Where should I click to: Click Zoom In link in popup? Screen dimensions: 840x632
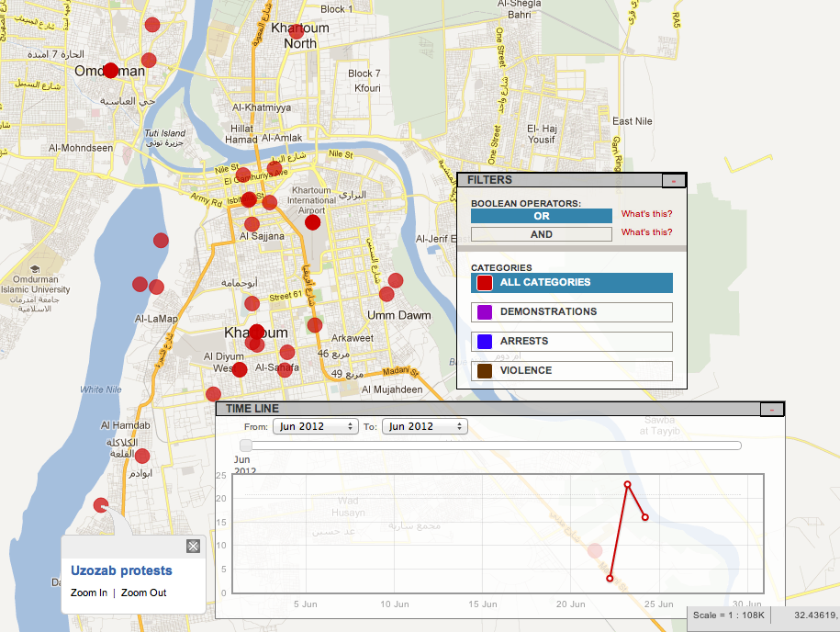(x=89, y=592)
